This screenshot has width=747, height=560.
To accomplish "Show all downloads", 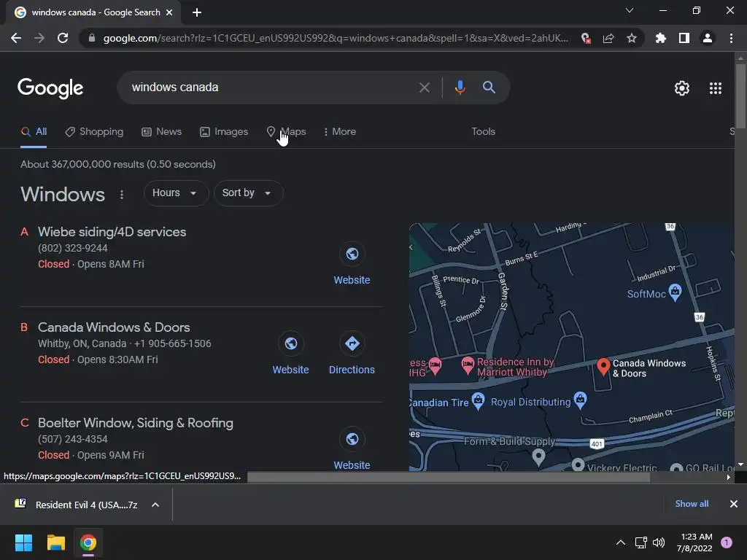I will (x=692, y=504).
